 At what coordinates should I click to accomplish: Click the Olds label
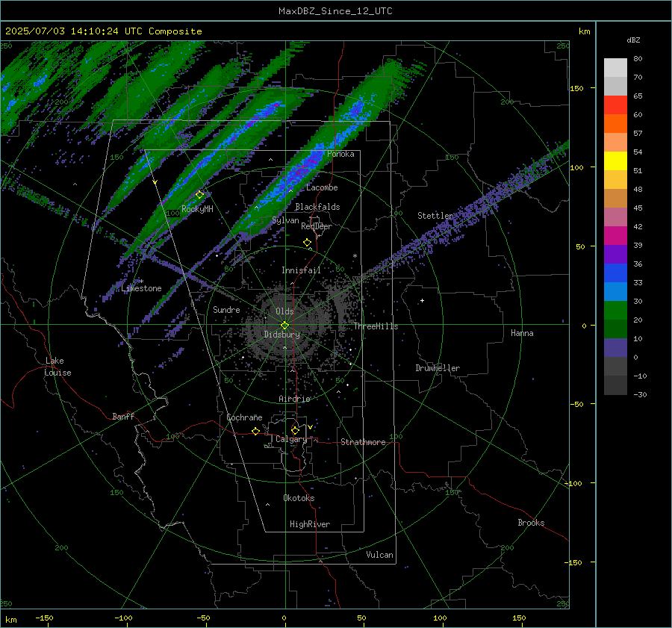[x=284, y=311]
